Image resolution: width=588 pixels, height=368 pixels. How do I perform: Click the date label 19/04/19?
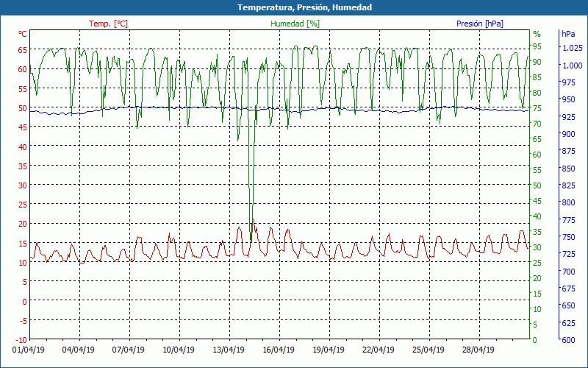(x=329, y=350)
